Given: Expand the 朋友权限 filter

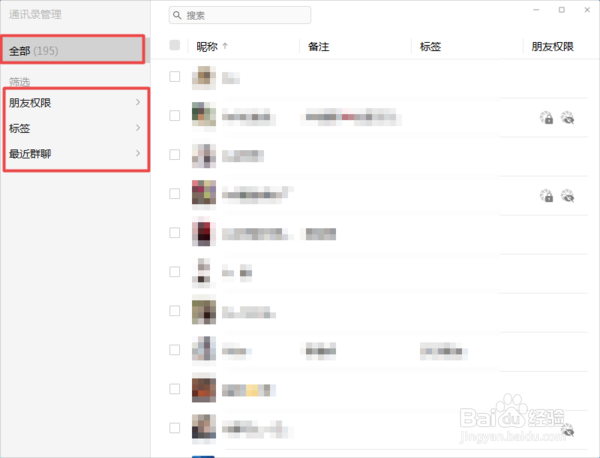Looking at the screenshot, I should click(75, 103).
